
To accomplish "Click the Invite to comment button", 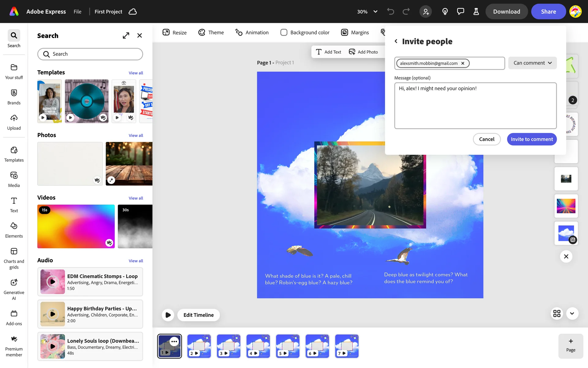I will click(532, 139).
